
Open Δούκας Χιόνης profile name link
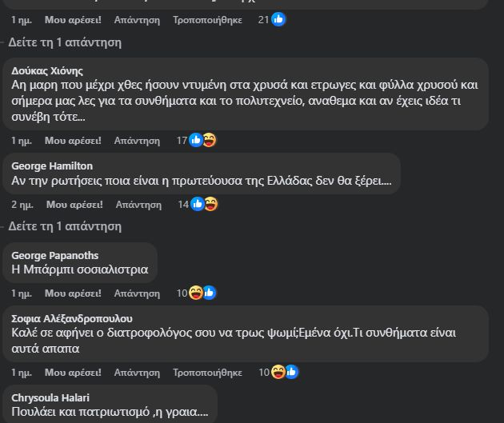[x=48, y=70]
